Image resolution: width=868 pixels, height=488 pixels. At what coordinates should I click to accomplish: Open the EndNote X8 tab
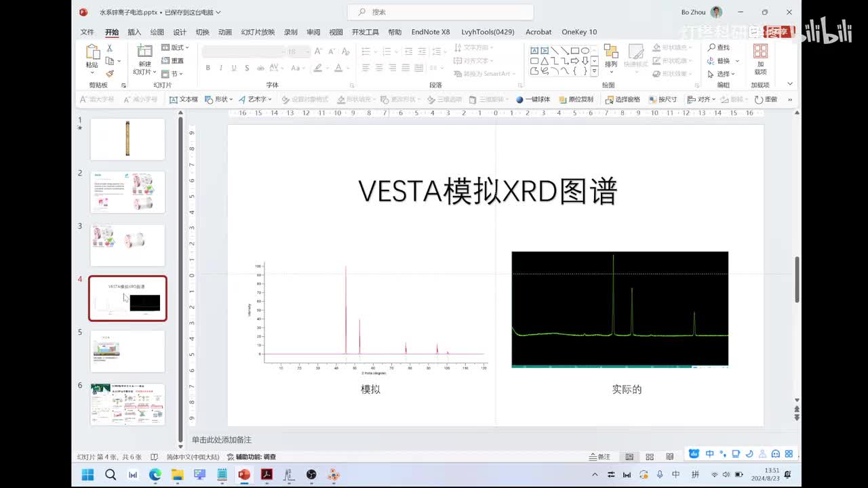431,32
